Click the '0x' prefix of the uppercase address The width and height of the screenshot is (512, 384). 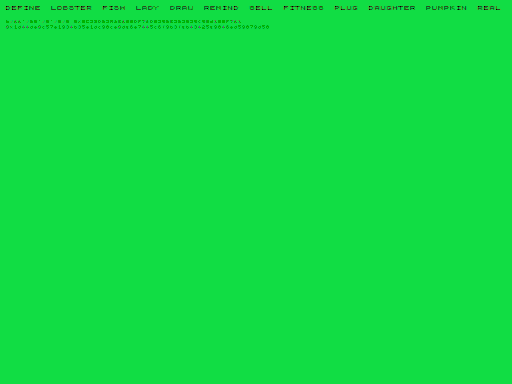[x=77, y=21]
